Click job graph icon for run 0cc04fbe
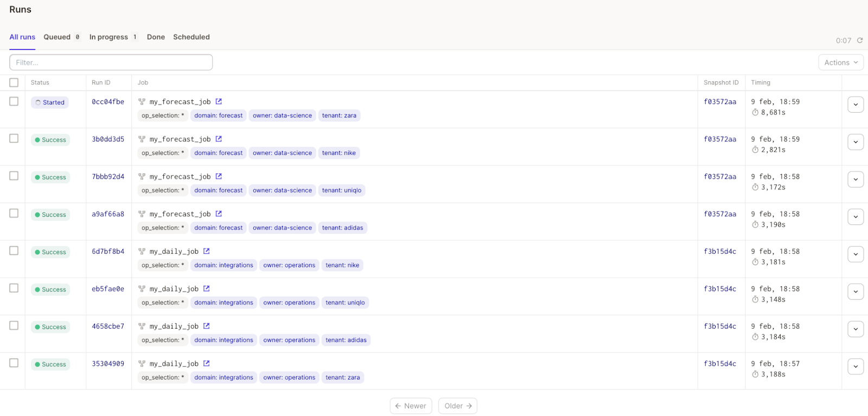 [142, 102]
